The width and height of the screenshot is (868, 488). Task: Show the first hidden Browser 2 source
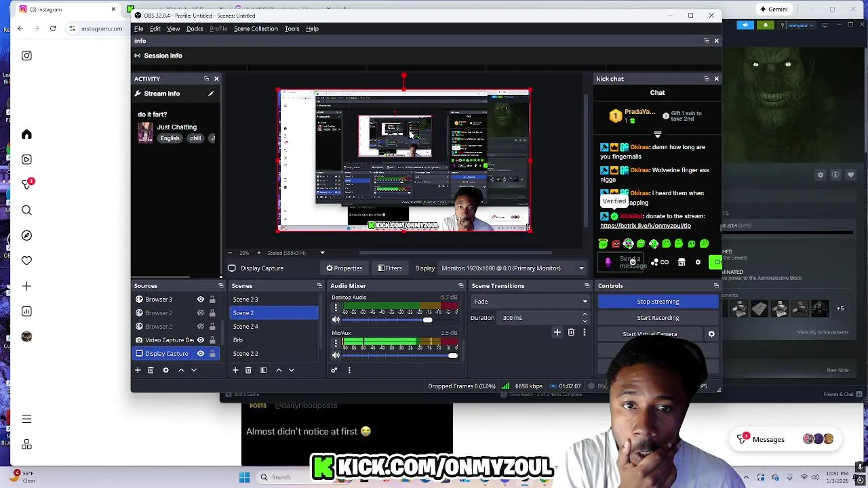tap(201, 313)
